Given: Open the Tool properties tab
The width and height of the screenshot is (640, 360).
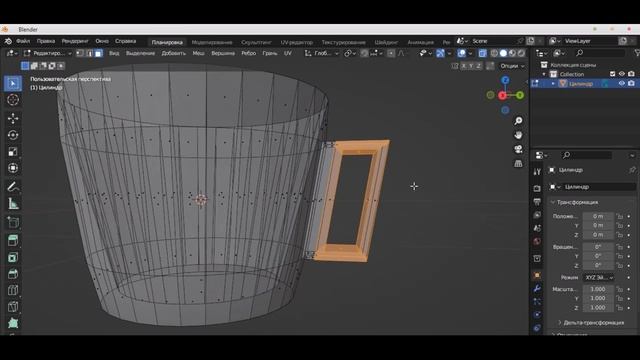Looking at the screenshot, I should click(537, 172).
